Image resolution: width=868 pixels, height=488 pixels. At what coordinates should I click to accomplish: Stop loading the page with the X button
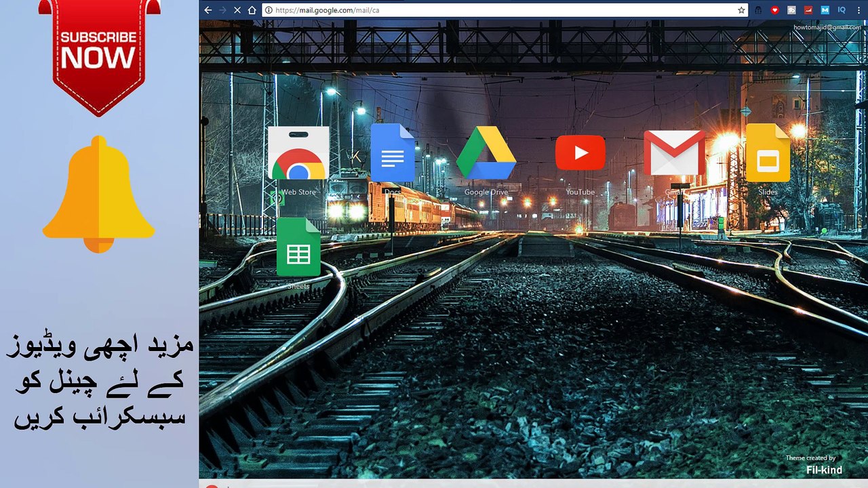(x=237, y=10)
